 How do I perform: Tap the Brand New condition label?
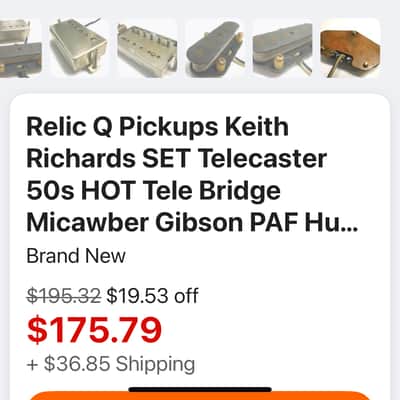[76, 256]
